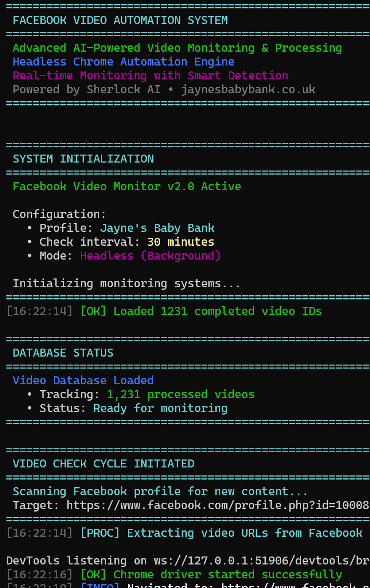370x588 pixels.
Task: Click '1,231 processed videos' tracking value
Action: pyautogui.click(x=181, y=394)
